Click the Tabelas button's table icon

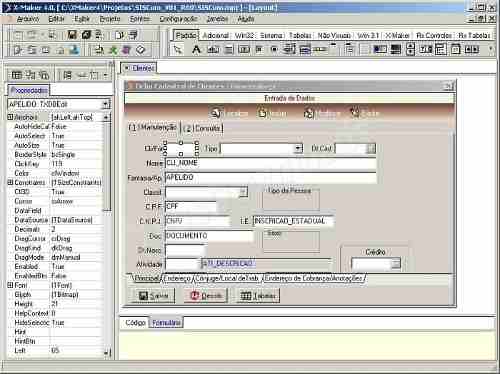[246, 296]
